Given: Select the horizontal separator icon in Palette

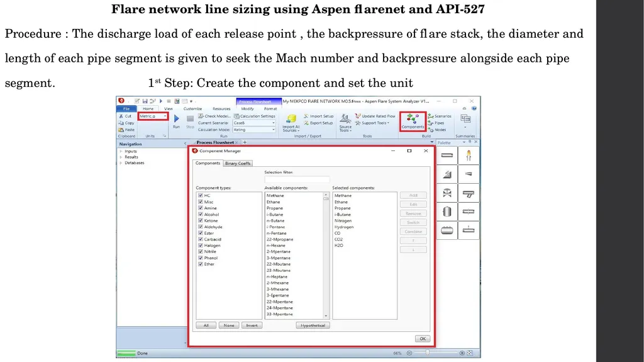Looking at the screenshot, I should click(x=447, y=230).
